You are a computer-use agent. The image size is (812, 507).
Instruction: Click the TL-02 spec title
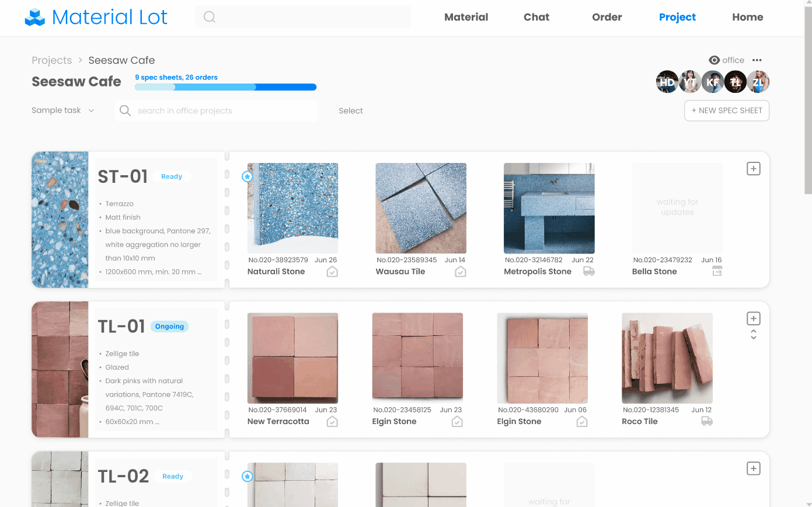pyautogui.click(x=123, y=477)
